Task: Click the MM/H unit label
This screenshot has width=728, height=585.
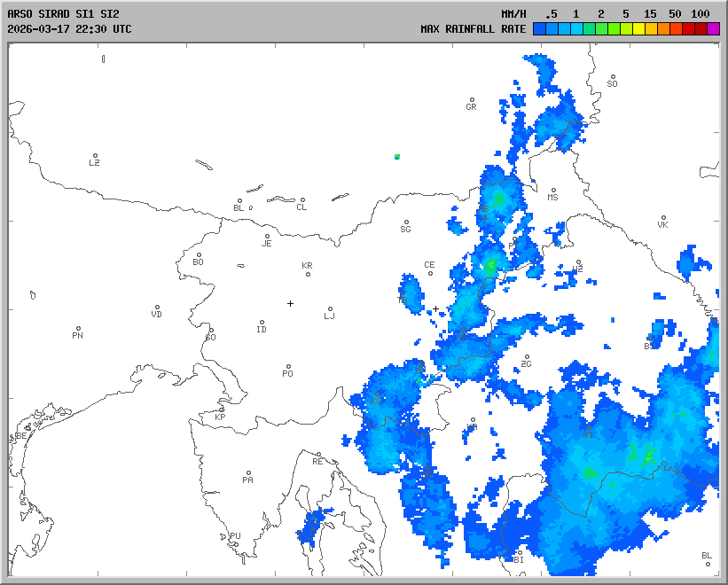Action: click(513, 14)
